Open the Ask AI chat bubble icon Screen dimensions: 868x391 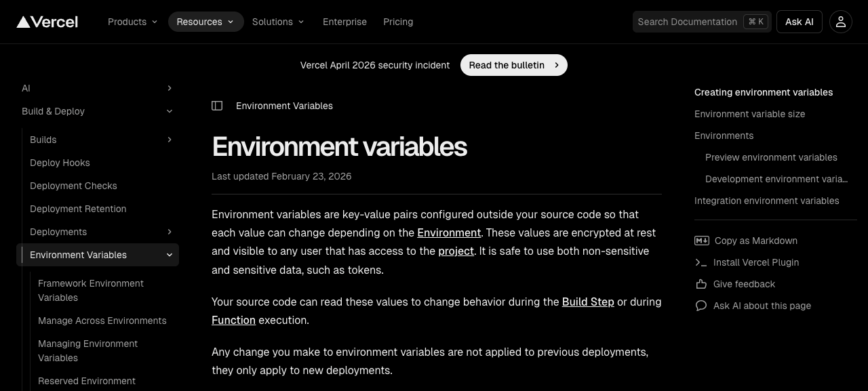click(x=701, y=306)
